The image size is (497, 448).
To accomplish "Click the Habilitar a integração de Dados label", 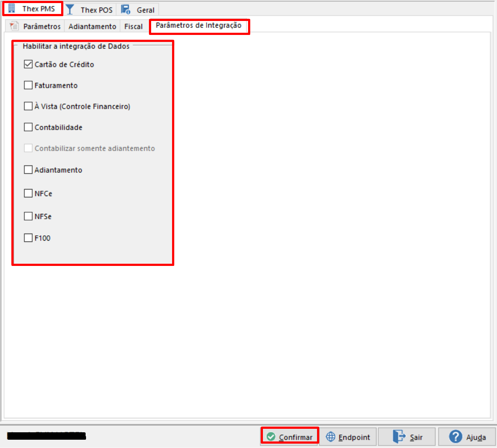I will 76,46.
